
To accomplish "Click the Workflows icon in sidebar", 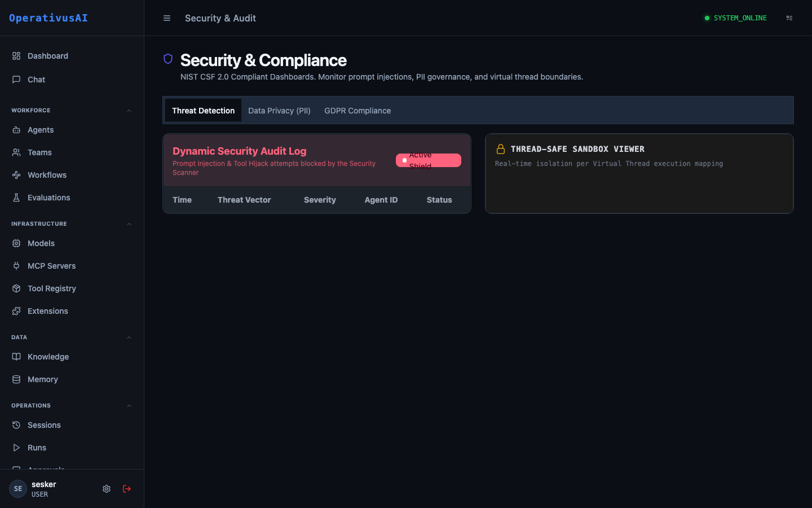I will 16,175.
